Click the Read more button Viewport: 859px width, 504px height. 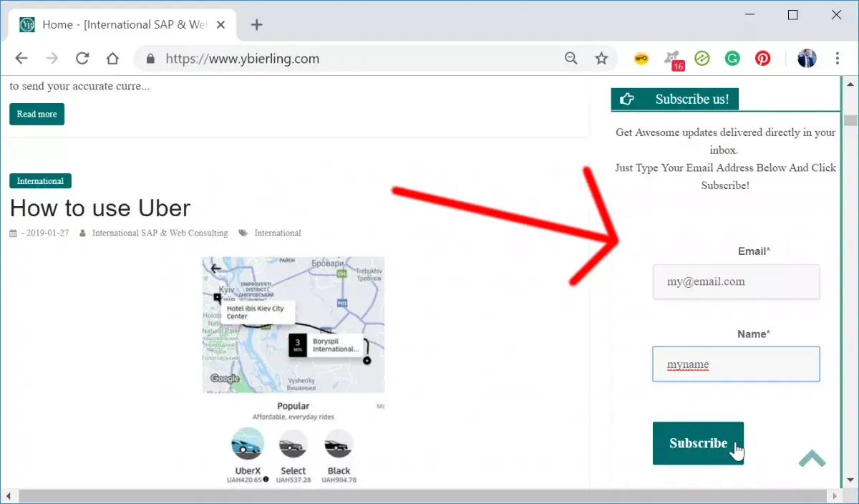tap(37, 114)
